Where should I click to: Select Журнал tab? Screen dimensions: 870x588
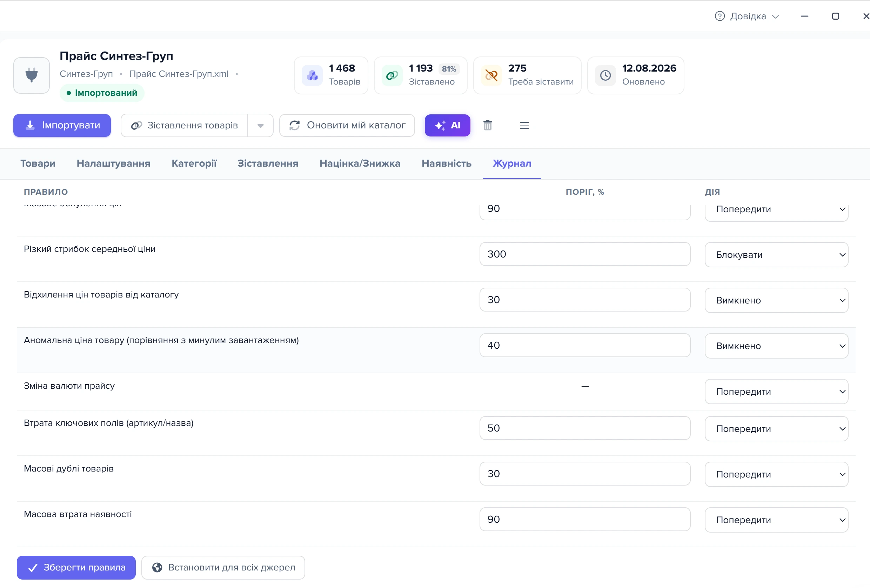tap(512, 163)
